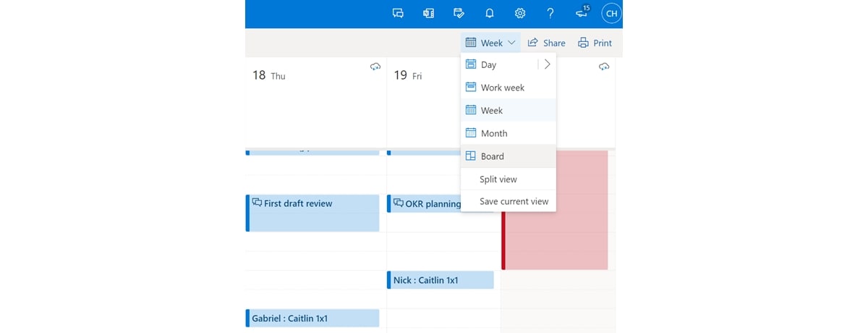Select Work week view option
868x333 pixels.
509,88
